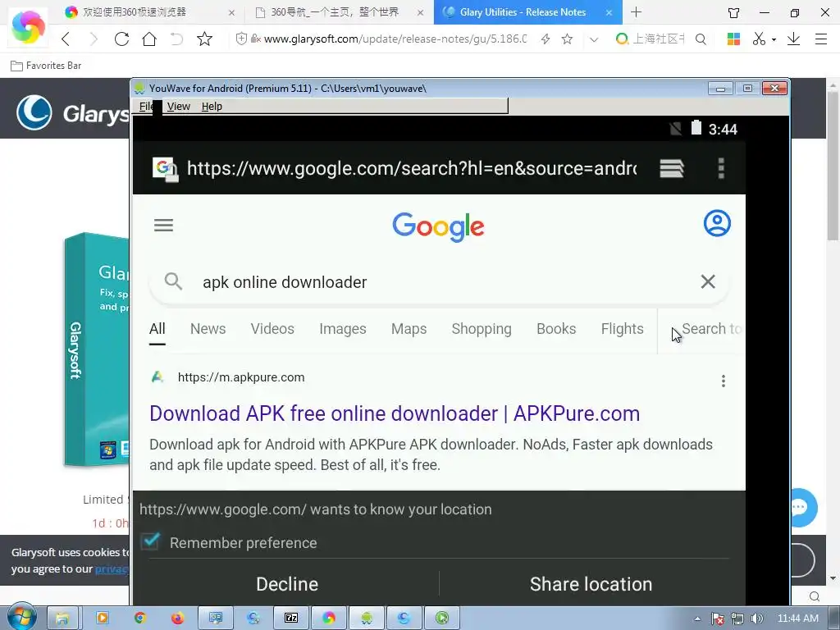Select the Images search tab
The height and width of the screenshot is (630, 840).
pyautogui.click(x=342, y=328)
